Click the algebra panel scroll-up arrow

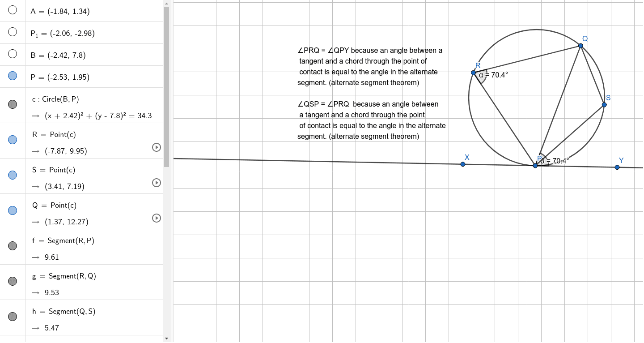coord(167,4)
